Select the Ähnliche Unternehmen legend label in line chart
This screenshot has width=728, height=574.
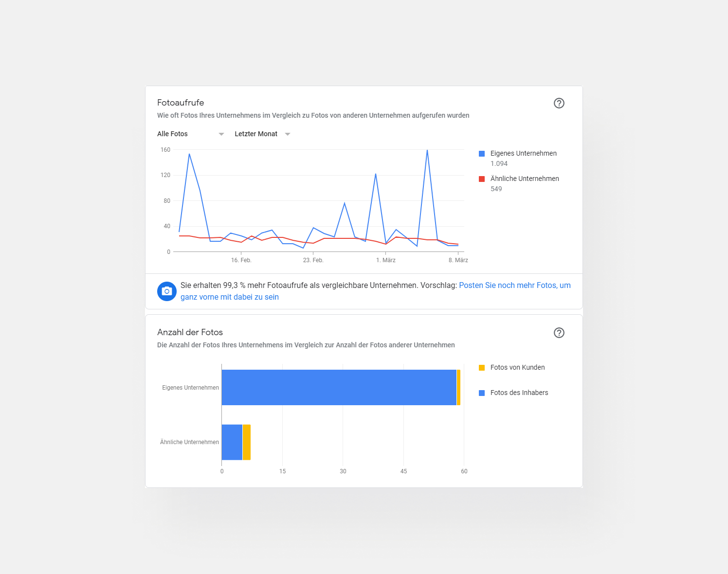click(524, 179)
